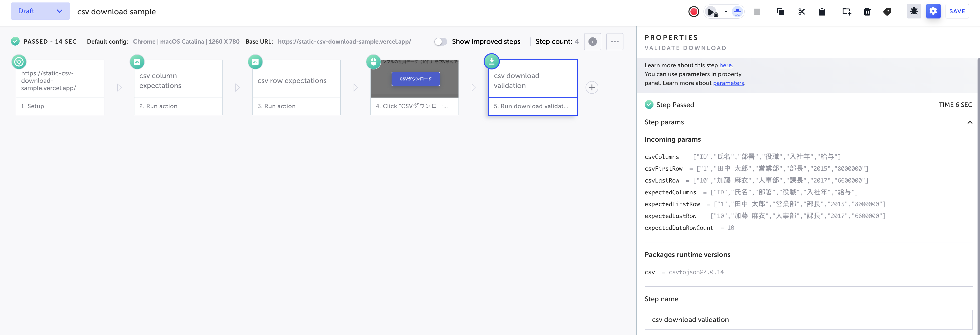This screenshot has width=980, height=335.
Task: Click the scissors cut icon
Action: [x=801, y=12]
